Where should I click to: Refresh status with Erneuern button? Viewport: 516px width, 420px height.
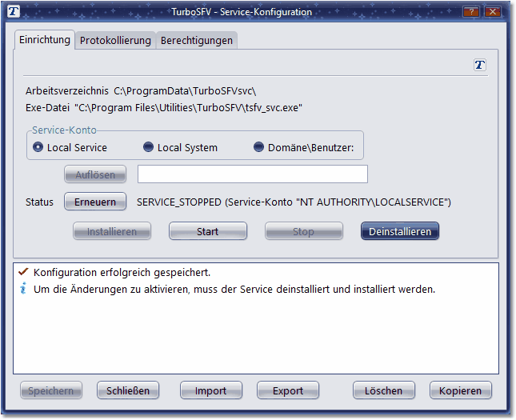pyautogui.click(x=95, y=202)
